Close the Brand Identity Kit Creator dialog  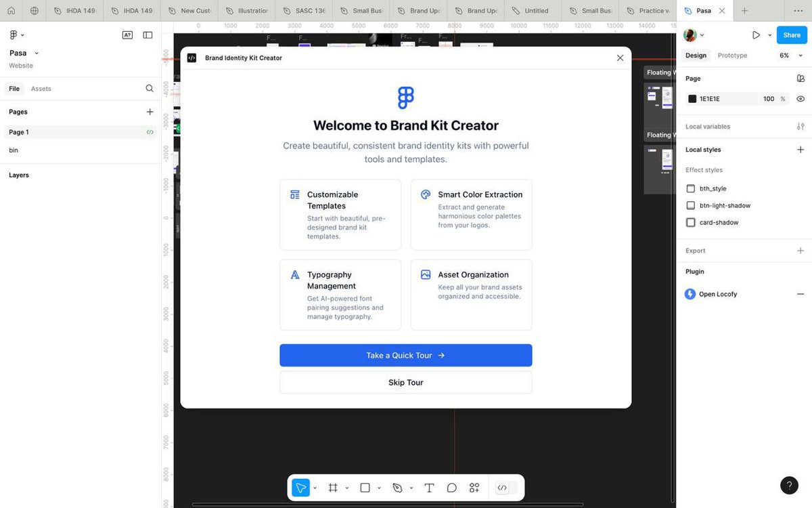coord(620,58)
